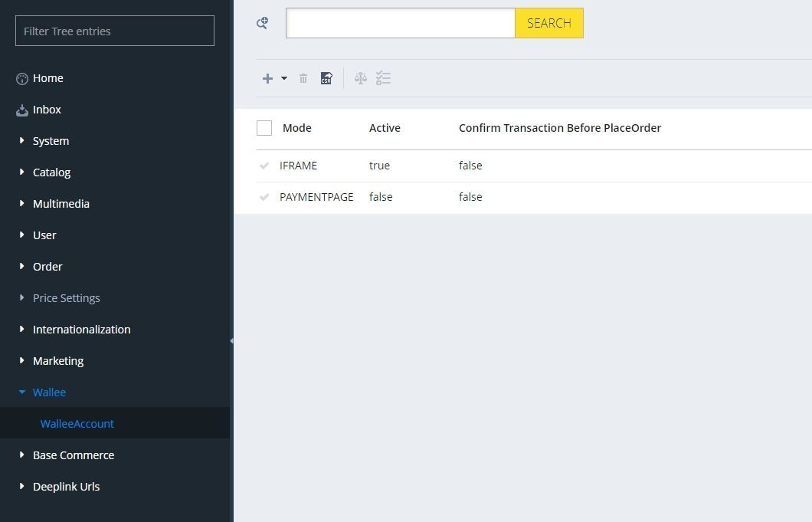Image resolution: width=812 pixels, height=522 pixels.
Task: Open the dropdown arrow next to the plus icon
Action: (x=283, y=78)
